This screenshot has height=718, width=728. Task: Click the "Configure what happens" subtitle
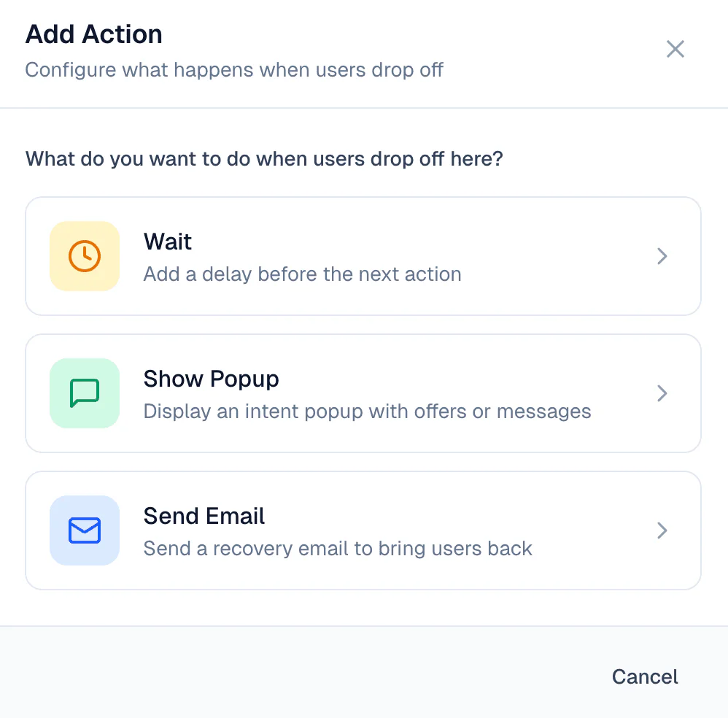tap(234, 70)
